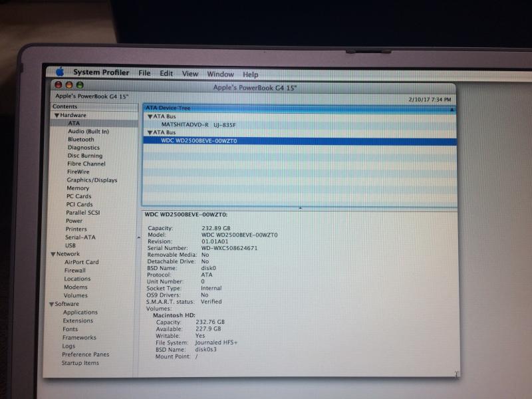Click the date 2/10/17 7:34 PM

tap(430, 99)
